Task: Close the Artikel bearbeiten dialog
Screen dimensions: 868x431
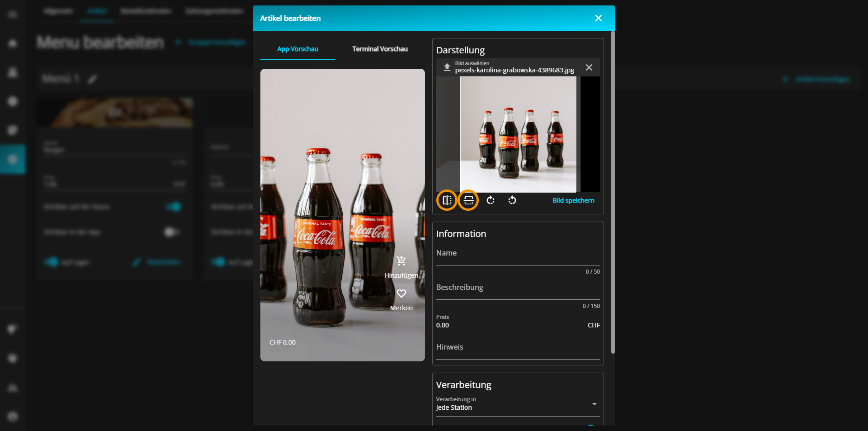Action: (599, 18)
